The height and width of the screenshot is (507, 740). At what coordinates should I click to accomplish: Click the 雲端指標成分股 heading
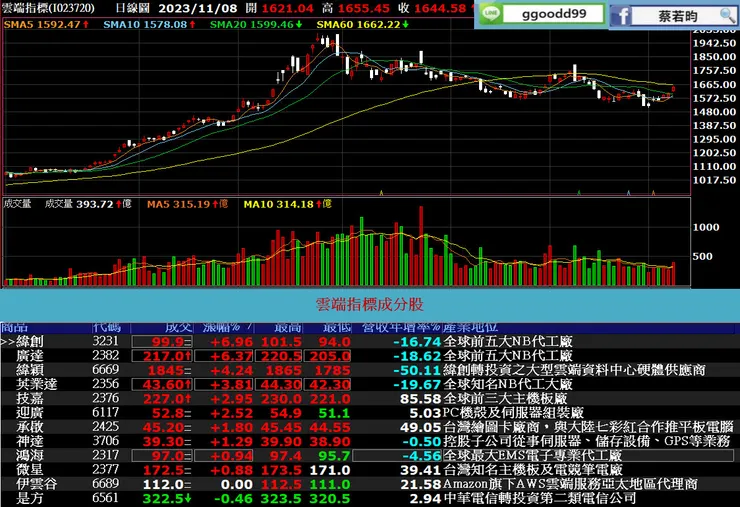[x=370, y=305]
